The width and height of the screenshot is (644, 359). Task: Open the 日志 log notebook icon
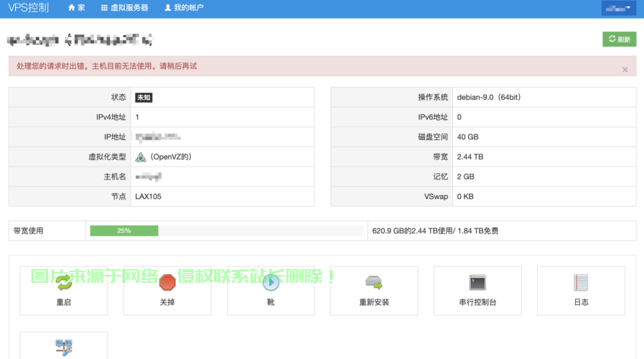point(581,282)
